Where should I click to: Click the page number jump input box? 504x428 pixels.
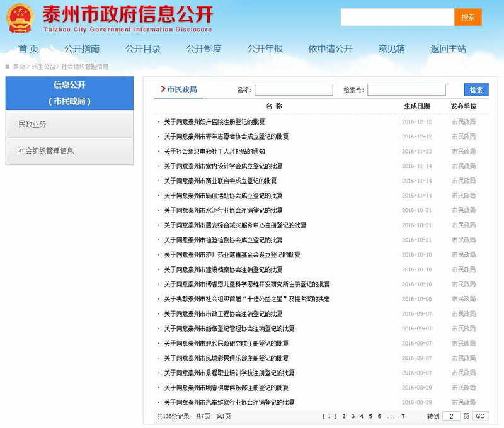click(x=451, y=416)
